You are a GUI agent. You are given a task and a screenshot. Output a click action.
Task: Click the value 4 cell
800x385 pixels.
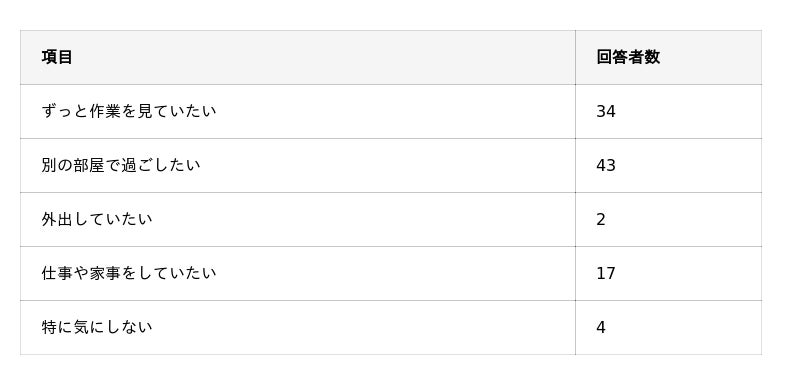(x=601, y=327)
